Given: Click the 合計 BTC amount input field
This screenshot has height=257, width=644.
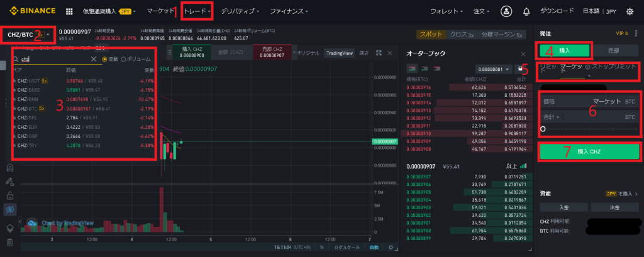Looking at the screenshot, I should [591, 118].
